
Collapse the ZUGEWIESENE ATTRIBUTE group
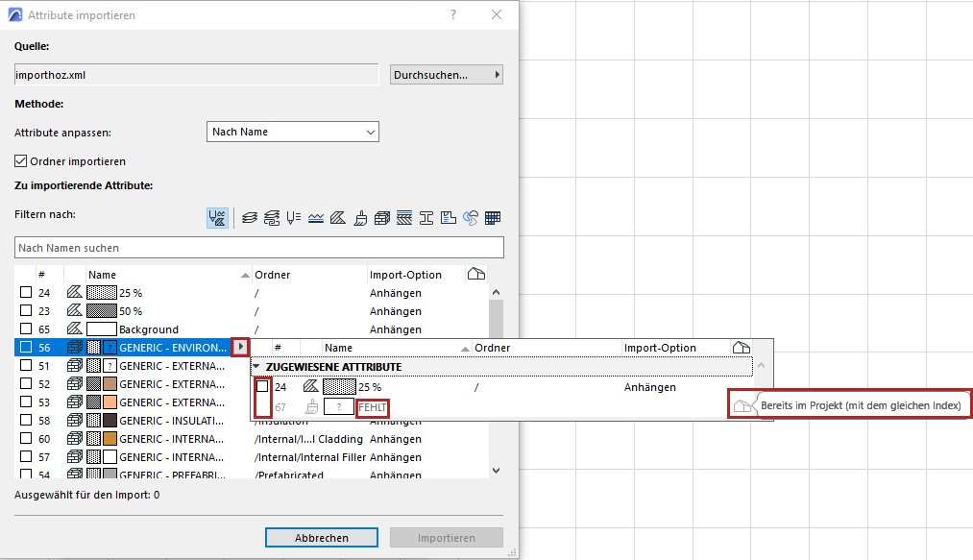pyautogui.click(x=255, y=366)
